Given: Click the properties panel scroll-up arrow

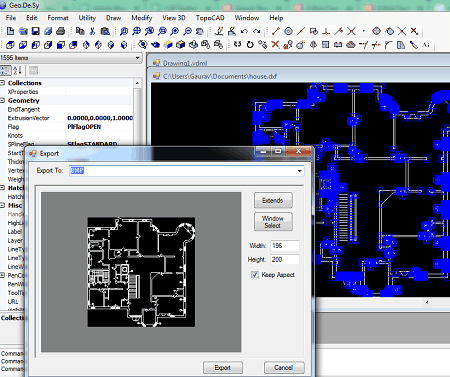Looking at the screenshot, I should 137,83.
